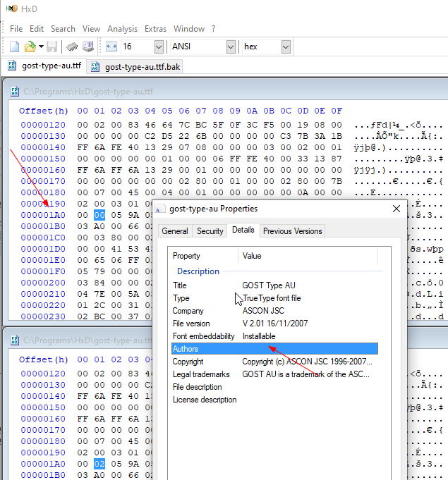The image size is (448, 480).
Task: Click the ASCON JSC company value
Action: point(263,311)
